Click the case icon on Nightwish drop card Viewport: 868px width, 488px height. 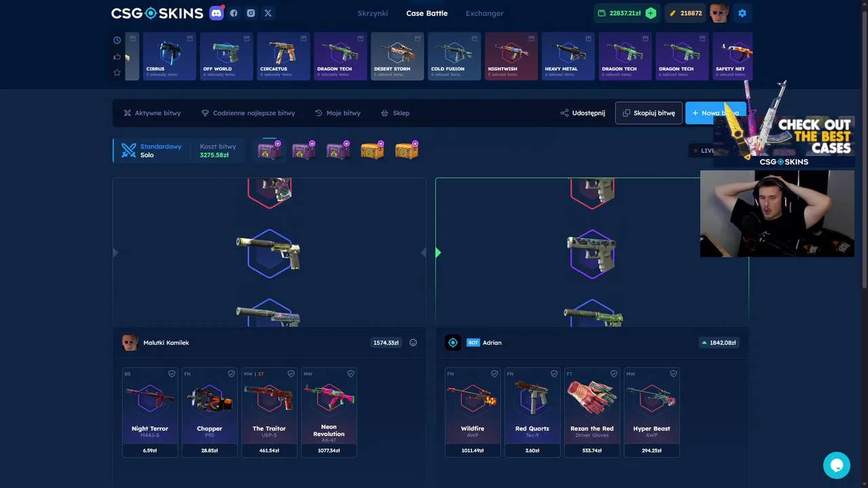pos(532,39)
